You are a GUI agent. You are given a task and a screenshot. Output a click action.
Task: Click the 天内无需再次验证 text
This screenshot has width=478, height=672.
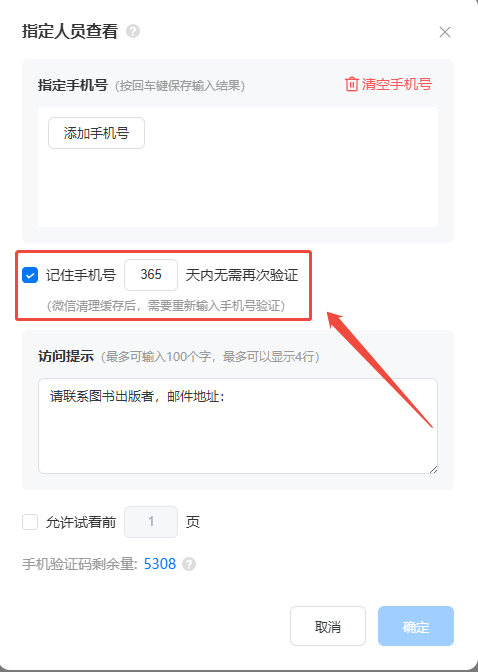(242, 275)
